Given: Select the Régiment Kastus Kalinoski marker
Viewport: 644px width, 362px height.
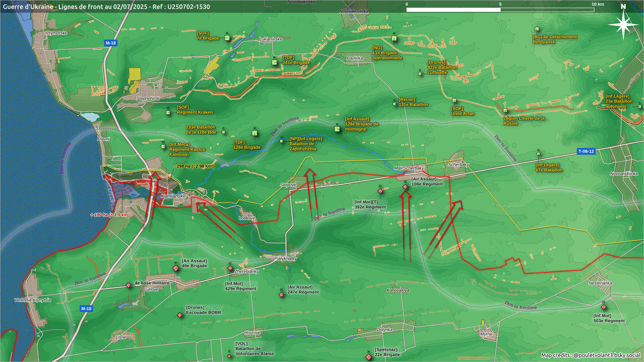Looking at the screenshot, I should 163,146.
